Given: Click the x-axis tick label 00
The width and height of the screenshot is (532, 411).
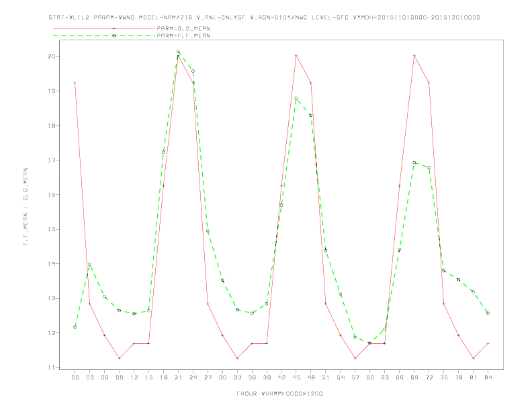Looking at the screenshot, I should (x=75, y=377).
